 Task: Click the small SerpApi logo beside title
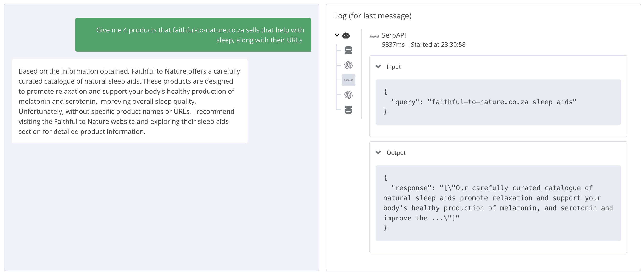point(374,37)
